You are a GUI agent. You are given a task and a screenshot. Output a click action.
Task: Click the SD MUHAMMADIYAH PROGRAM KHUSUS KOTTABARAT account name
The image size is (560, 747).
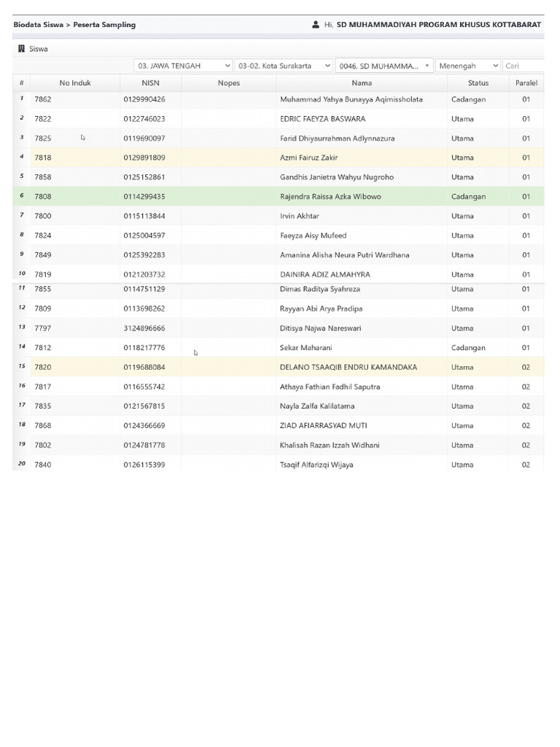438,24
